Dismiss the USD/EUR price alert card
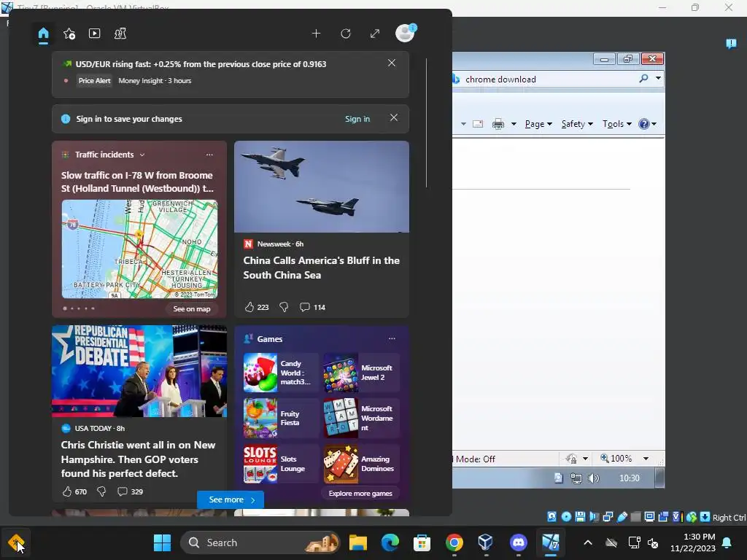The image size is (747, 560). (x=392, y=63)
